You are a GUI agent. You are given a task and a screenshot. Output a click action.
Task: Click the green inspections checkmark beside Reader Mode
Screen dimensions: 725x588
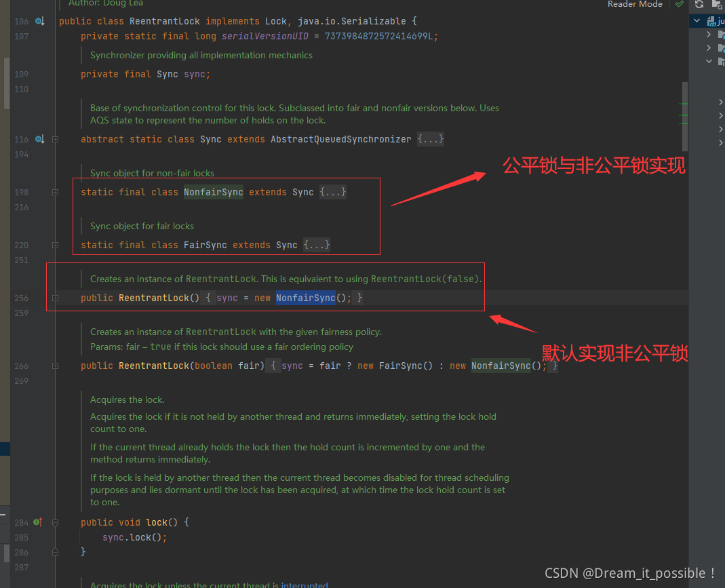(680, 4)
